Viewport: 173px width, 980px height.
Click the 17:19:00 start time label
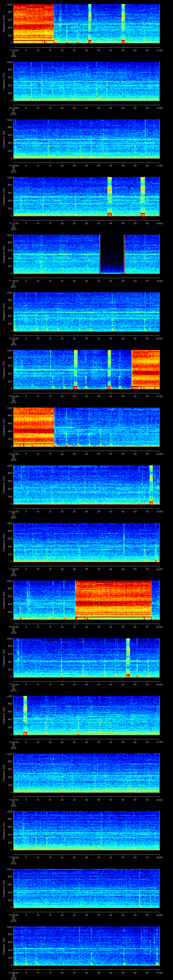(x=13, y=339)
